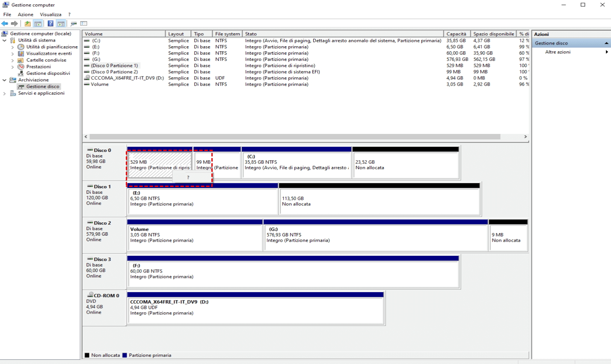Viewport: 611px width, 364px height.
Task: Toggle the console tree pane toolbar icon
Action: (38, 24)
